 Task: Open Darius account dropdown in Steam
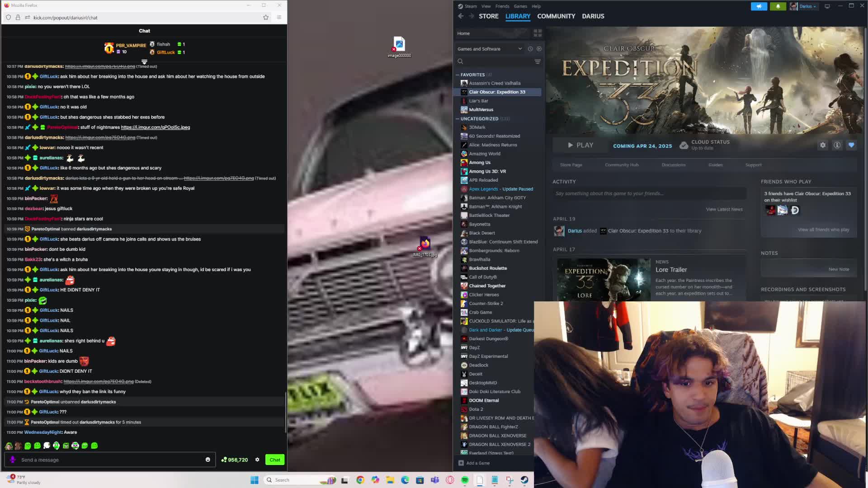point(803,6)
